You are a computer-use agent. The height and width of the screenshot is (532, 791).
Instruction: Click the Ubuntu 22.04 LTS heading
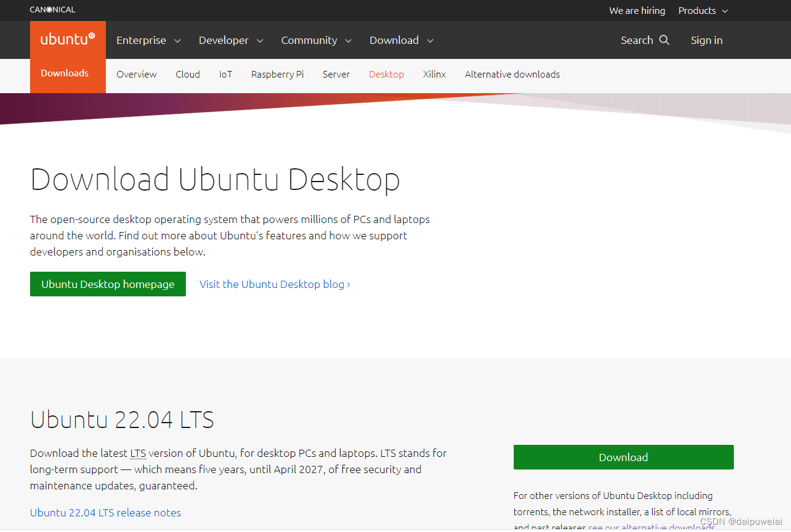click(122, 420)
